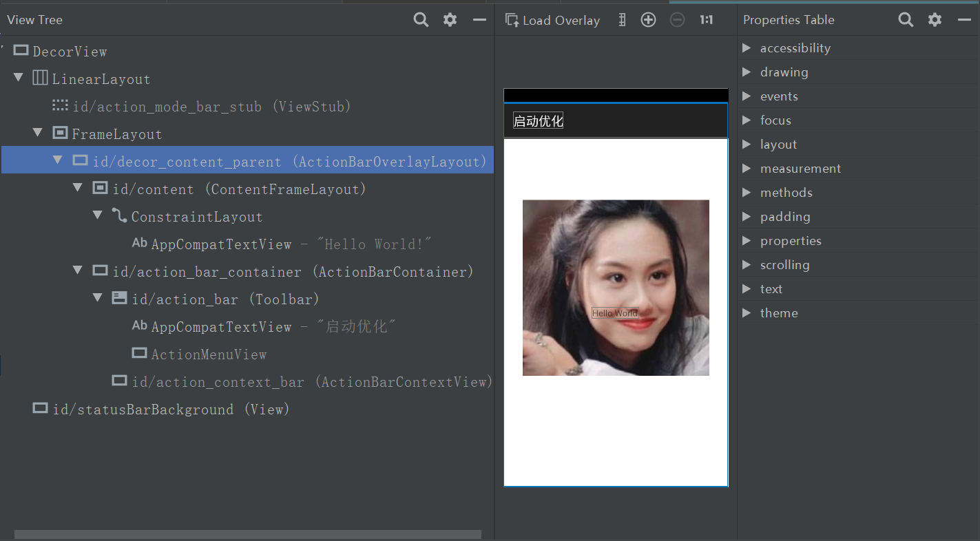Image resolution: width=980 pixels, height=541 pixels.
Task: Expand the scrolling properties group
Action: coord(747,265)
